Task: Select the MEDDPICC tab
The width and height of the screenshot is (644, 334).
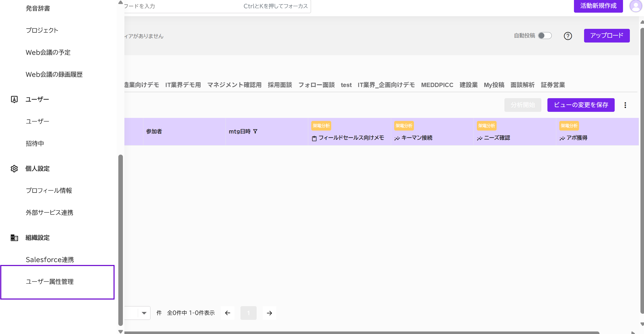Action: 437,85
